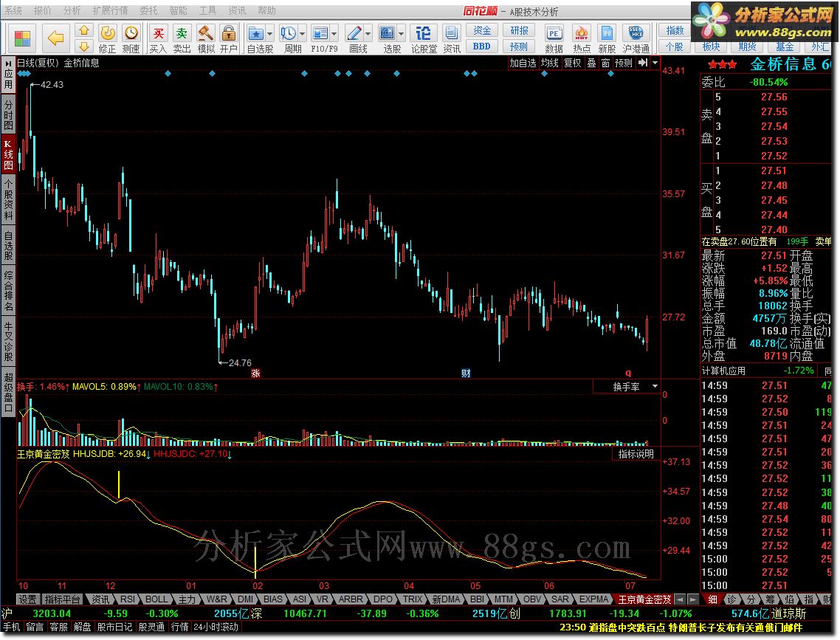
Task: Click the colorful grid home icon
Action: [22, 38]
